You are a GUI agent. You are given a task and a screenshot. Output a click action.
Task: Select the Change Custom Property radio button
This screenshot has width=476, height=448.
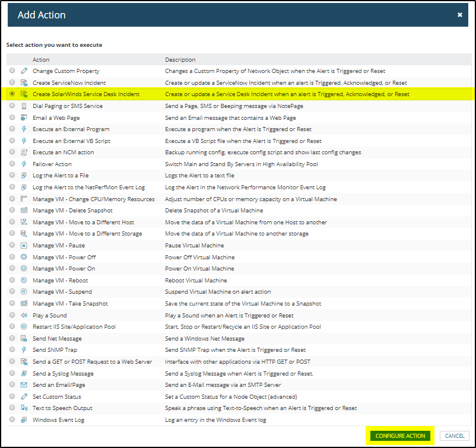point(12,71)
